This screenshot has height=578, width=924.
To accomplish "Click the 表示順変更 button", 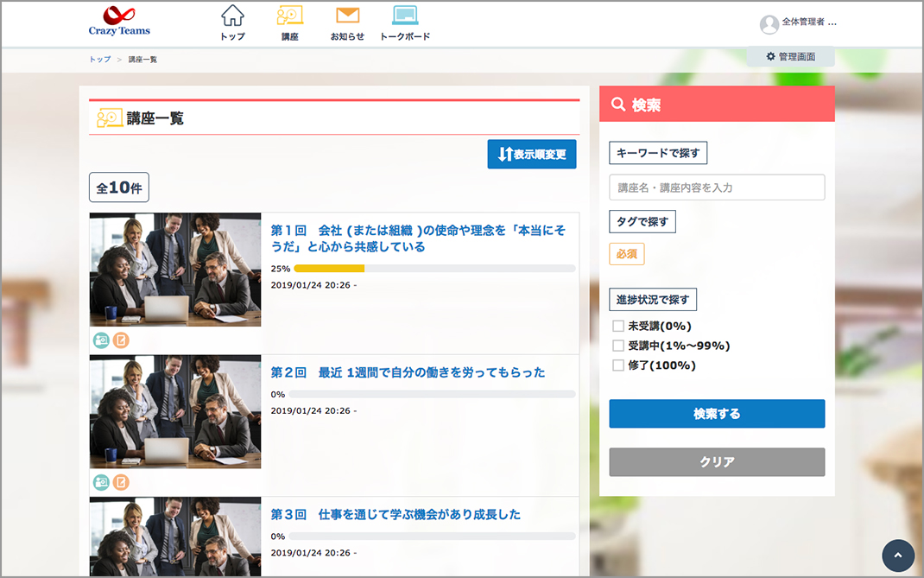I will click(x=532, y=154).
